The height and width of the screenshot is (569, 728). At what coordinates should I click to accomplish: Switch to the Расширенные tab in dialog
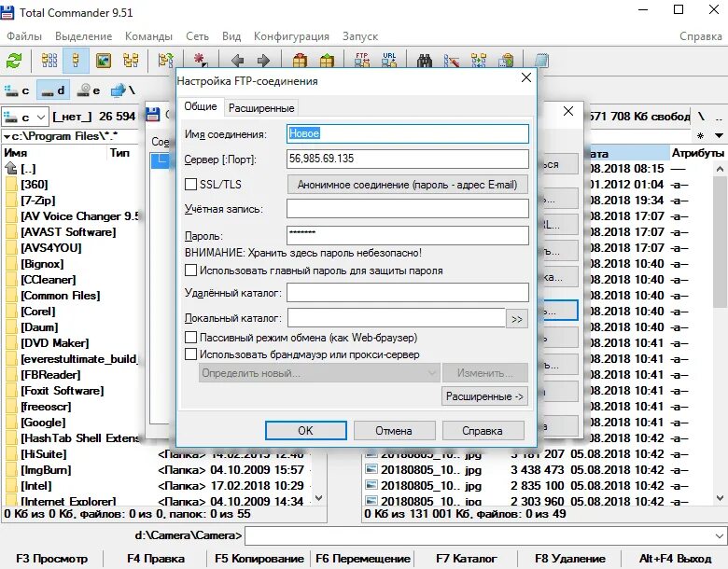[261, 108]
